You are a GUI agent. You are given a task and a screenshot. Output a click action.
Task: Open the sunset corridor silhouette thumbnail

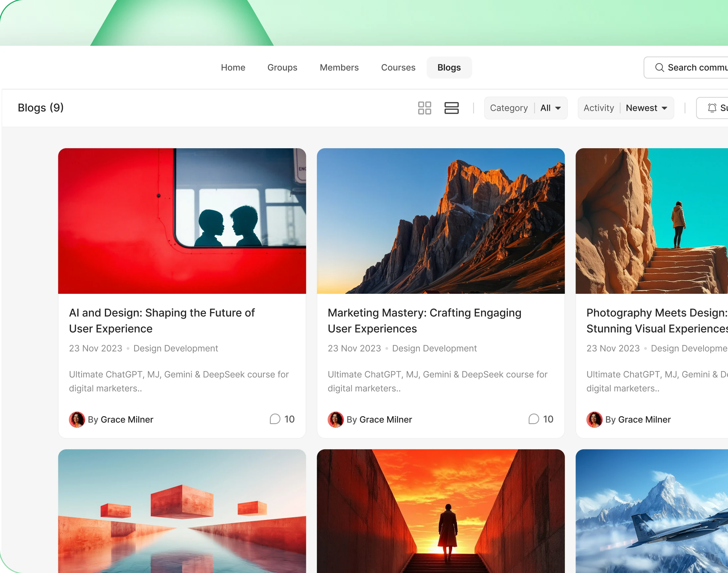(x=441, y=511)
